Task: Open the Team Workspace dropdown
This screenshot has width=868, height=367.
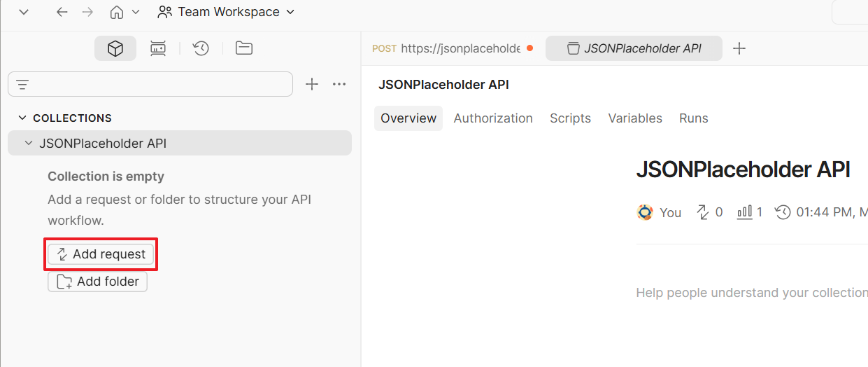Action: (227, 12)
